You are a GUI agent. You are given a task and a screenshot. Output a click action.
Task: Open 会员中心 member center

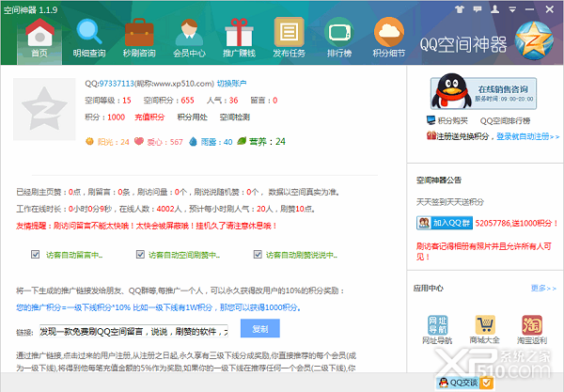click(x=189, y=39)
